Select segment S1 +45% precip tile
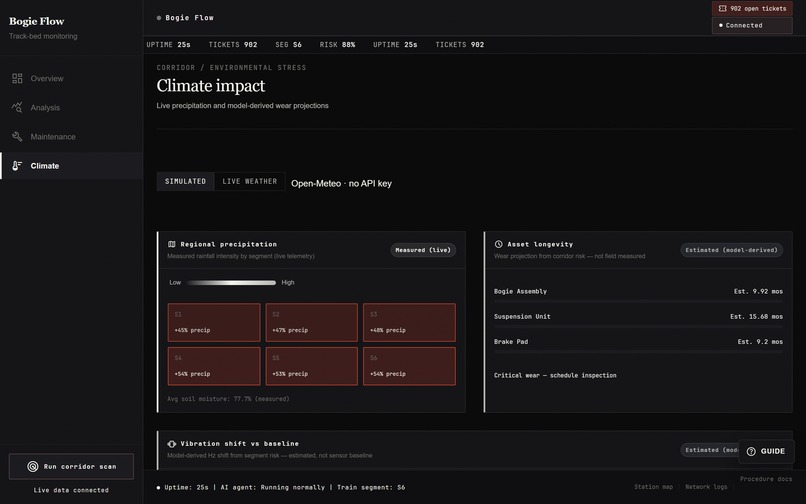Viewport: 806px width, 504px height. pyautogui.click(x=214, y=322)
